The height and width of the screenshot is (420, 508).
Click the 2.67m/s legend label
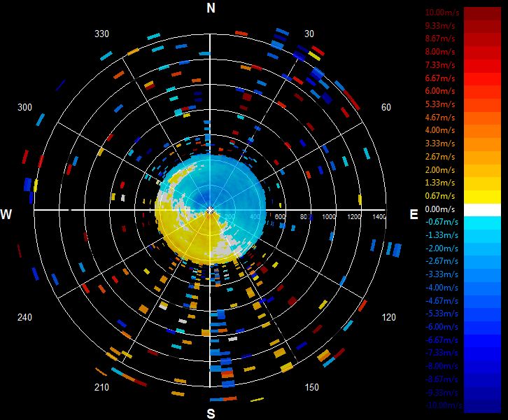click(440, 157)
